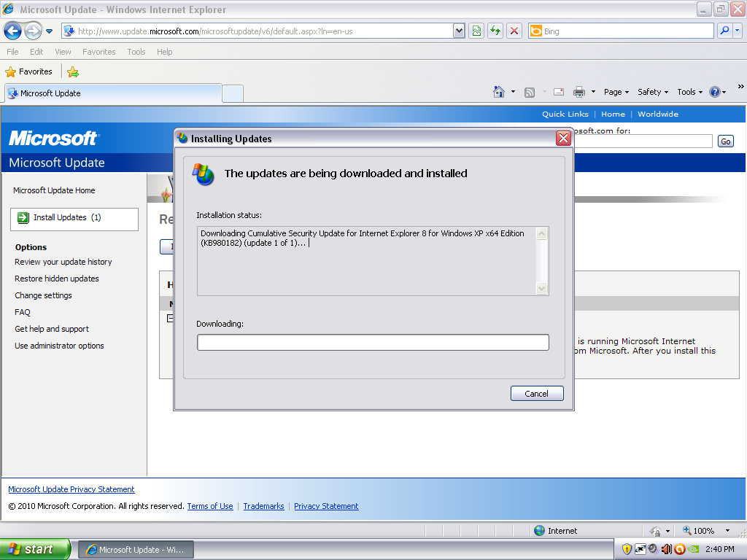Image resolution: width=747 pixels, height=560 pixels.
Task: Click the installation status scroll down arrow
Action: tap(542, 288)
